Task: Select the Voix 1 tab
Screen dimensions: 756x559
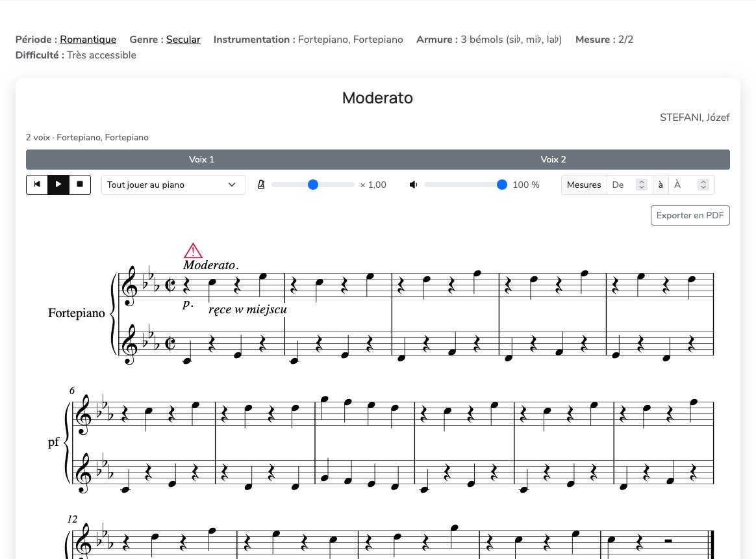Action: 201,159
